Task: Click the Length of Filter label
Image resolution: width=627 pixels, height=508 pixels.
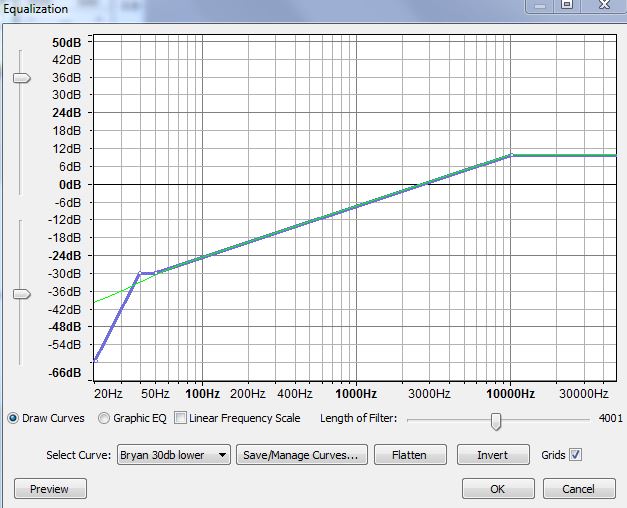Action: [x=359, y=418]
